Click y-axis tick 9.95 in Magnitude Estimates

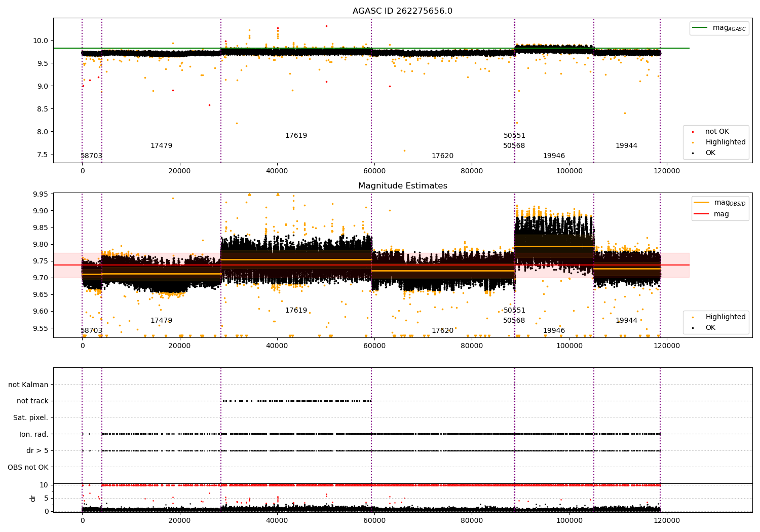tap(41, 194)
